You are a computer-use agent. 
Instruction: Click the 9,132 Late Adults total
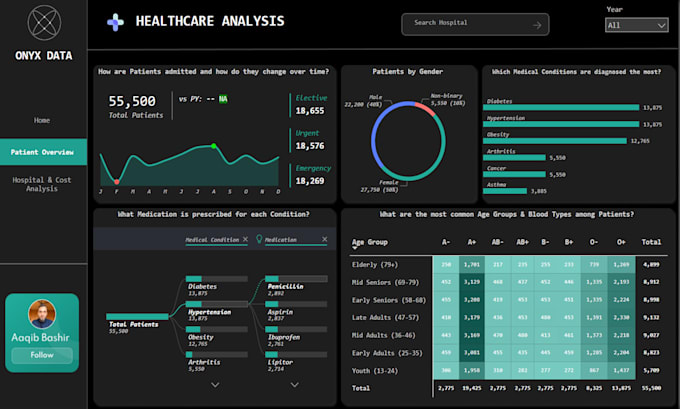(x=651, y=317)
